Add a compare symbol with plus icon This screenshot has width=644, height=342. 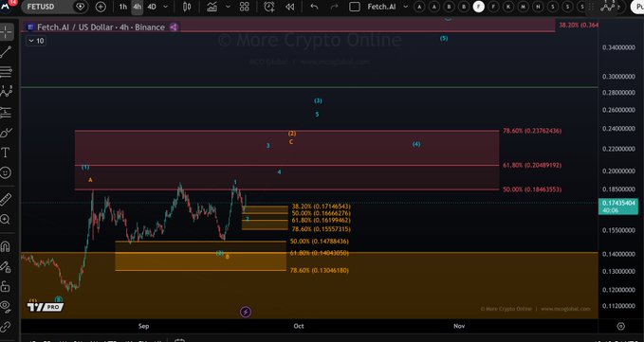tap(101, 7)
